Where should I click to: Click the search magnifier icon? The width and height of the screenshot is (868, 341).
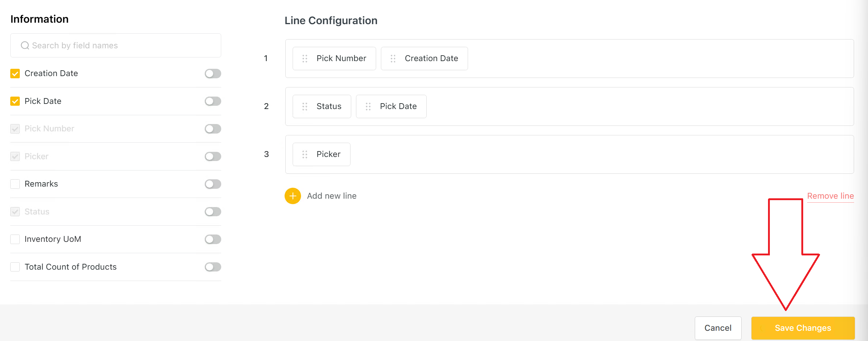[25, 45]
